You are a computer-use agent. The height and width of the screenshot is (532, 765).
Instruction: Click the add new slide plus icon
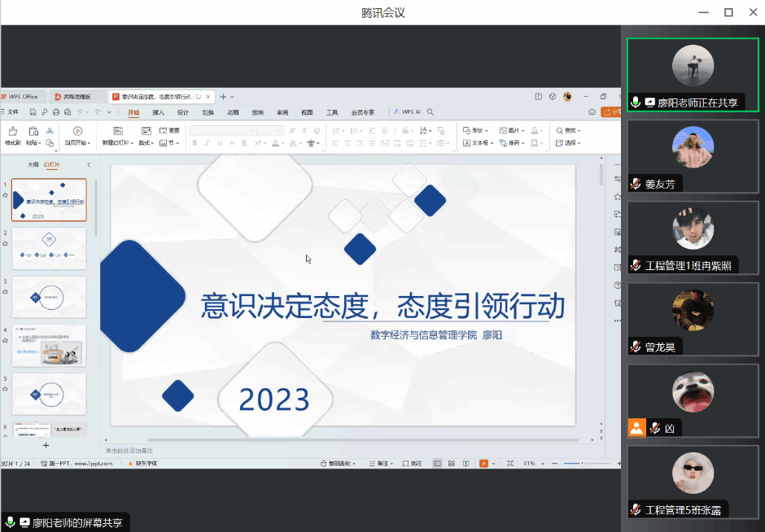[46, 445]
